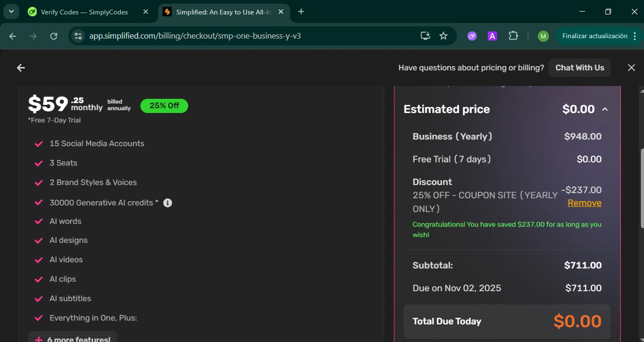Remove the applied discount coupon
This screenshot has height=342, width=644.
coord(584,203)
